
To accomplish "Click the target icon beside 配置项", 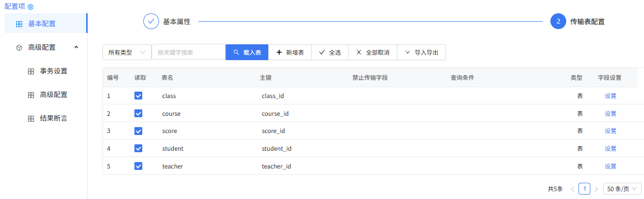I will 31,7.
